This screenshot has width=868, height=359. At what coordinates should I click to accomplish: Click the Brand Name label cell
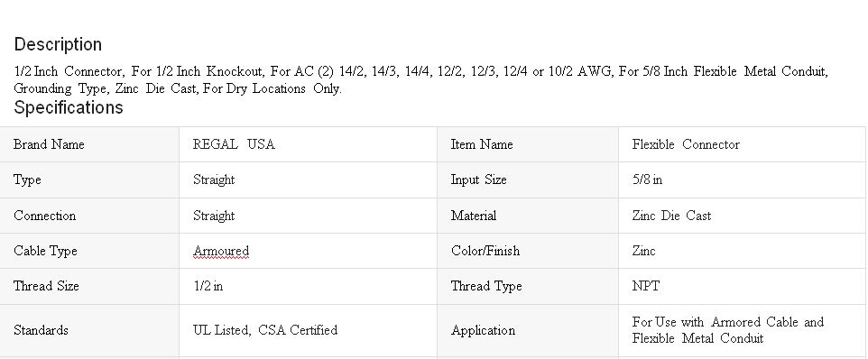click(x=89, y=144)
